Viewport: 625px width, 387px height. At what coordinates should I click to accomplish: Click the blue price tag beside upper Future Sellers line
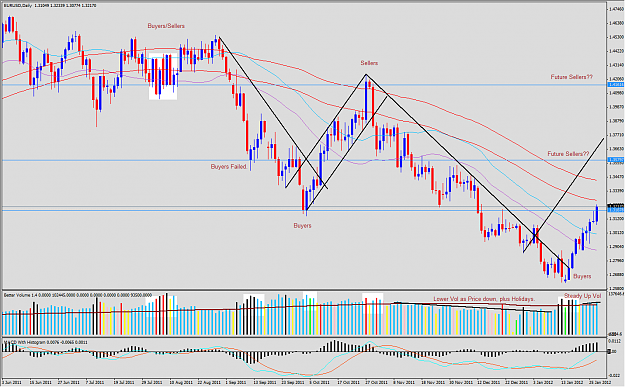616,85
